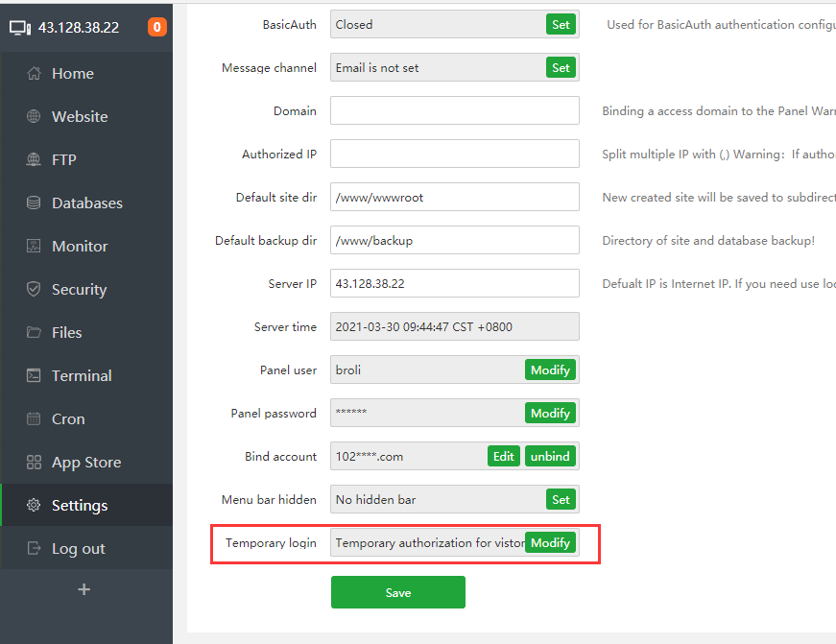Select Settings in the sidebar menu
This screenshot has height=644, width=836.
click(79, 506)
